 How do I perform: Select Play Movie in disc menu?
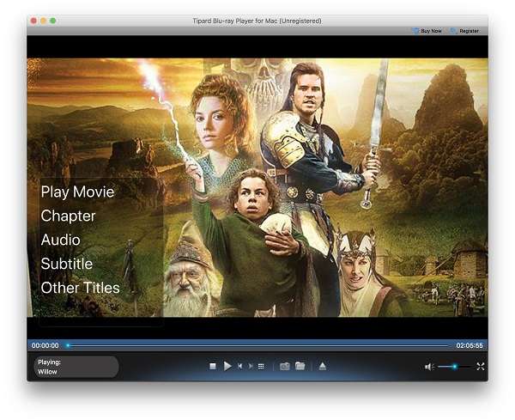[77, 192]
